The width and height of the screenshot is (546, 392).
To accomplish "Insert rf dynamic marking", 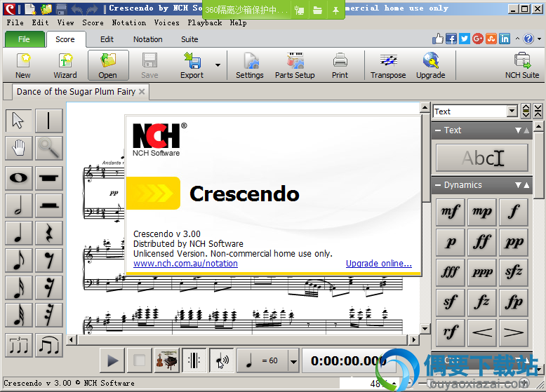I will (x=451, y=333).
